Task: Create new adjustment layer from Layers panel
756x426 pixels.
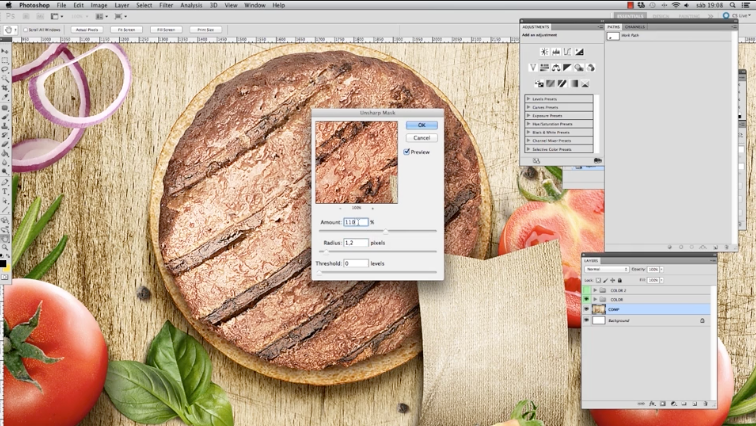Action: tap(674, 403)
